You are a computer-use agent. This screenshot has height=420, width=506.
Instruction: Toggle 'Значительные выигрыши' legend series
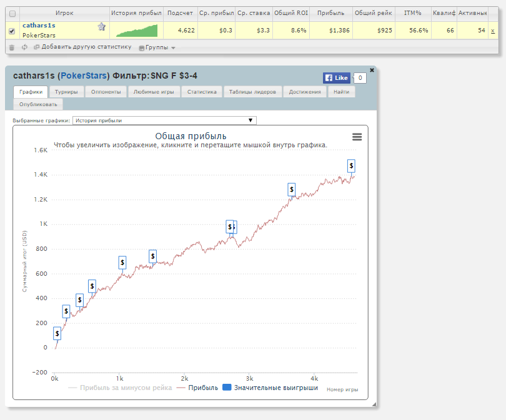point(270,388)
